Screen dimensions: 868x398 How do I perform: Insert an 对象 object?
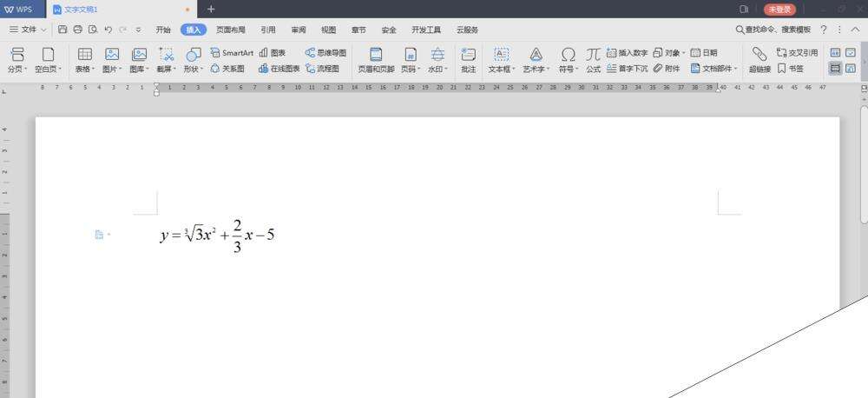(668, 53)
